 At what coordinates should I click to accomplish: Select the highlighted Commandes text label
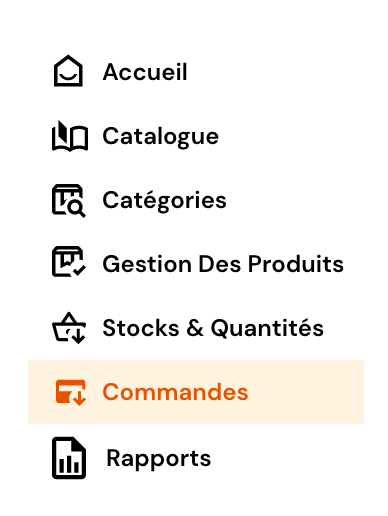point(175,392)
